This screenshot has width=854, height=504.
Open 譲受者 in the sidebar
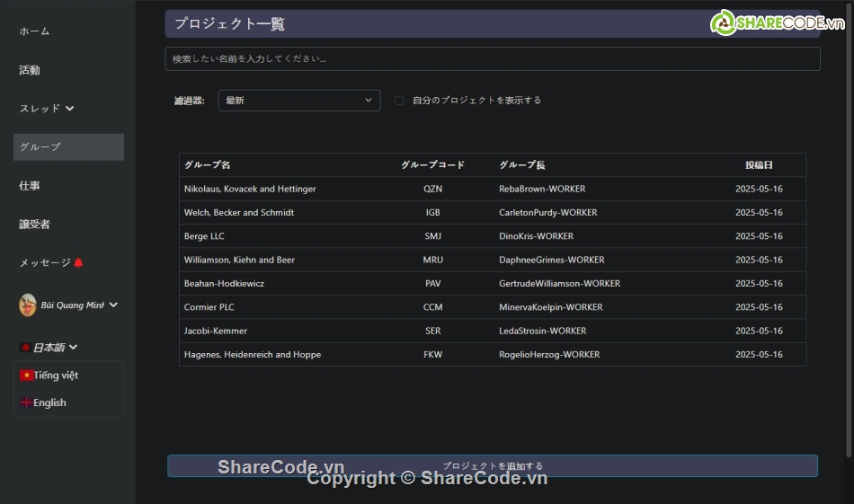point(34,225)
